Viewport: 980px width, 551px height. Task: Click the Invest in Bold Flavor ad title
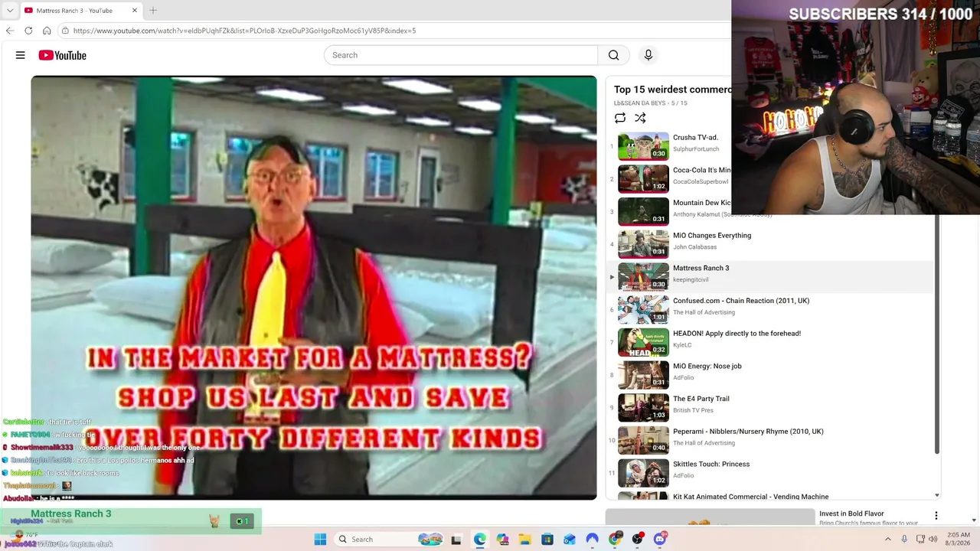[851, 514]
